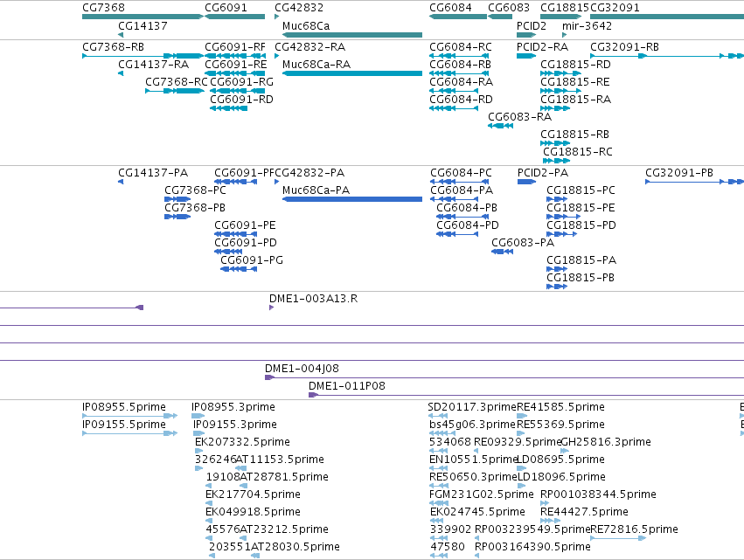This screenshot has height=560, width=744.
Task: Open the Muc68Ca gene label
Action: 306,25
